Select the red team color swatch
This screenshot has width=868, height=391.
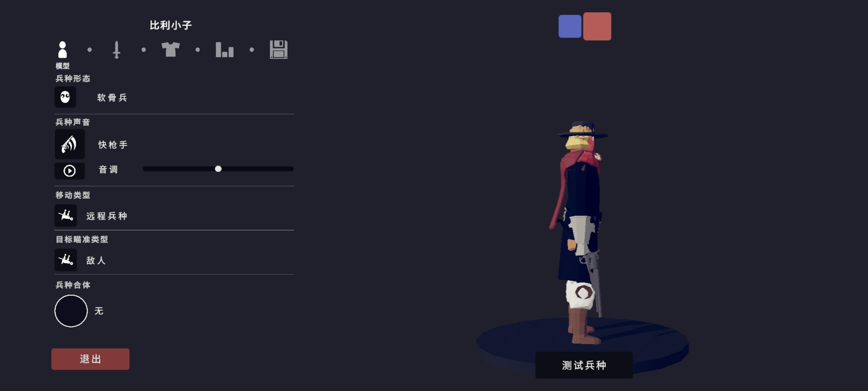point(597,26)
